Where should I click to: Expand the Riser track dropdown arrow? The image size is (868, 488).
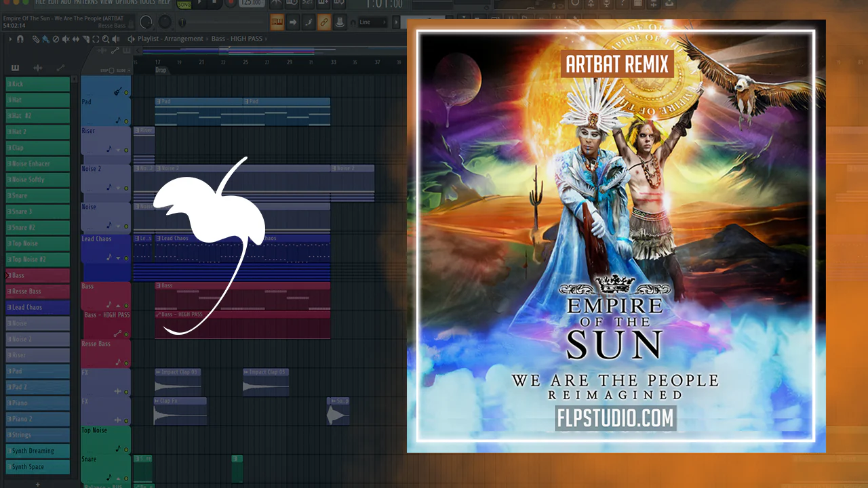pos(118,150)
